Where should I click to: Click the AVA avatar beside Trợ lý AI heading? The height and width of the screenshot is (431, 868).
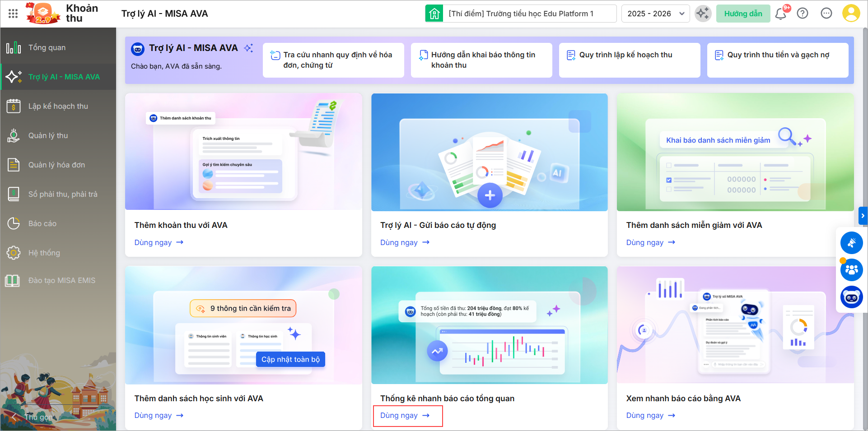pos(138,49)
